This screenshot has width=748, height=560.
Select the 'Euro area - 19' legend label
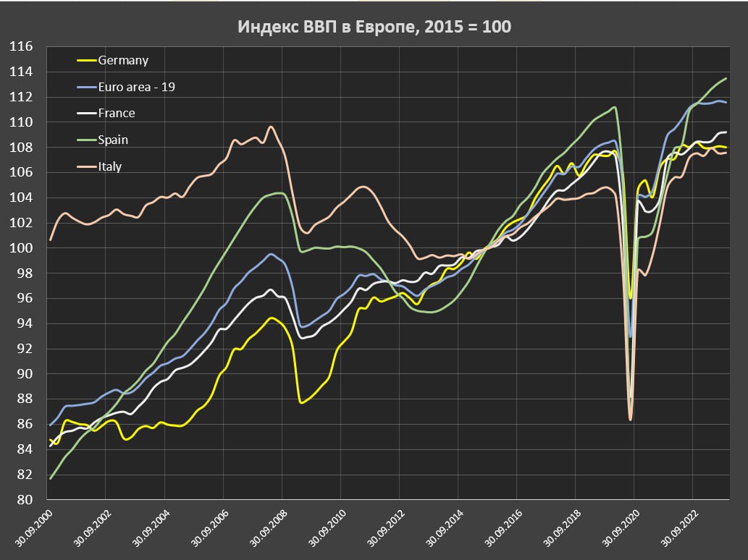point(136,87)
